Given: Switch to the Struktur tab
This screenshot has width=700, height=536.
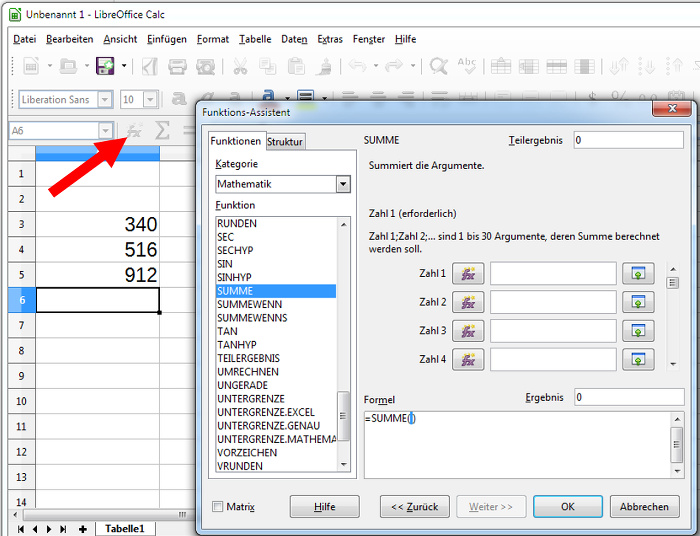Looking at the screenshot, I should (x=285, y=142).
